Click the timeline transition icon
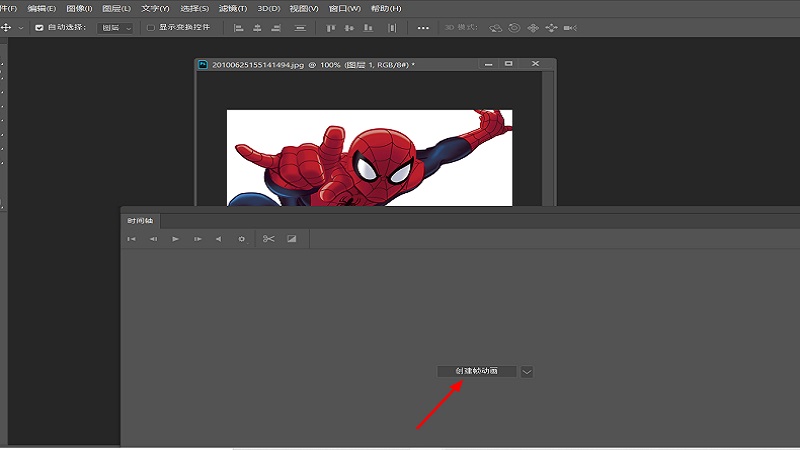Viewport: 800px width, 450px height. [291, 239]
